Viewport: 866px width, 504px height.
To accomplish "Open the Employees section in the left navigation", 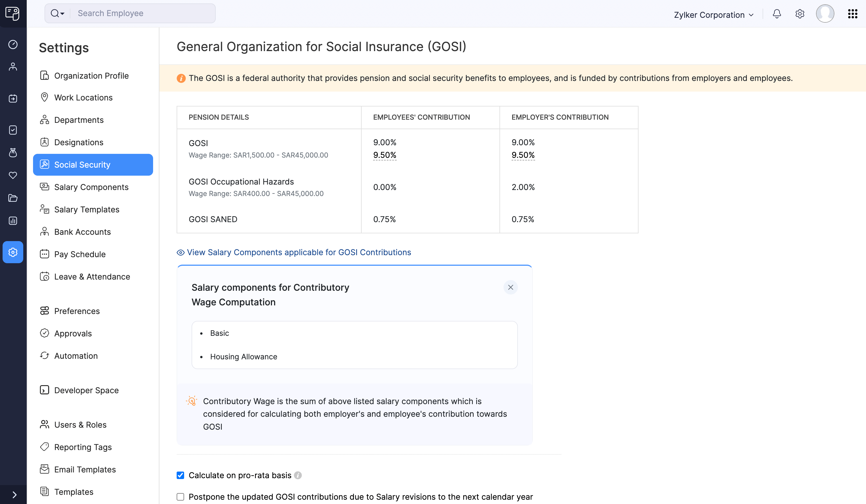I will point(13,66).
